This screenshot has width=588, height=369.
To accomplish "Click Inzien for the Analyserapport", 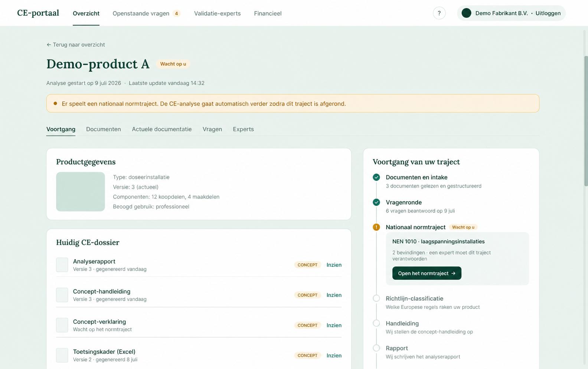I will [x=334, y=265].
